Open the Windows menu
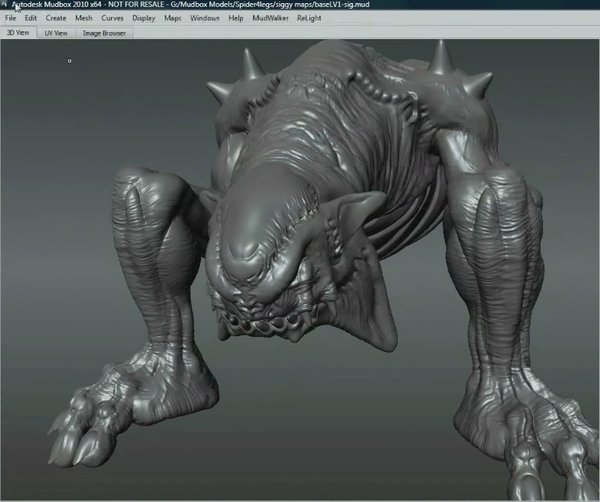 [204, 18]
